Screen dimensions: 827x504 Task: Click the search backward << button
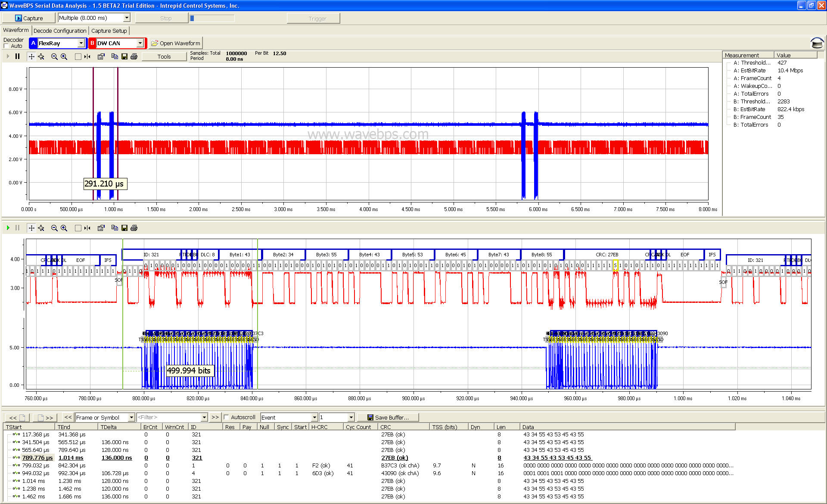[68, 417]
